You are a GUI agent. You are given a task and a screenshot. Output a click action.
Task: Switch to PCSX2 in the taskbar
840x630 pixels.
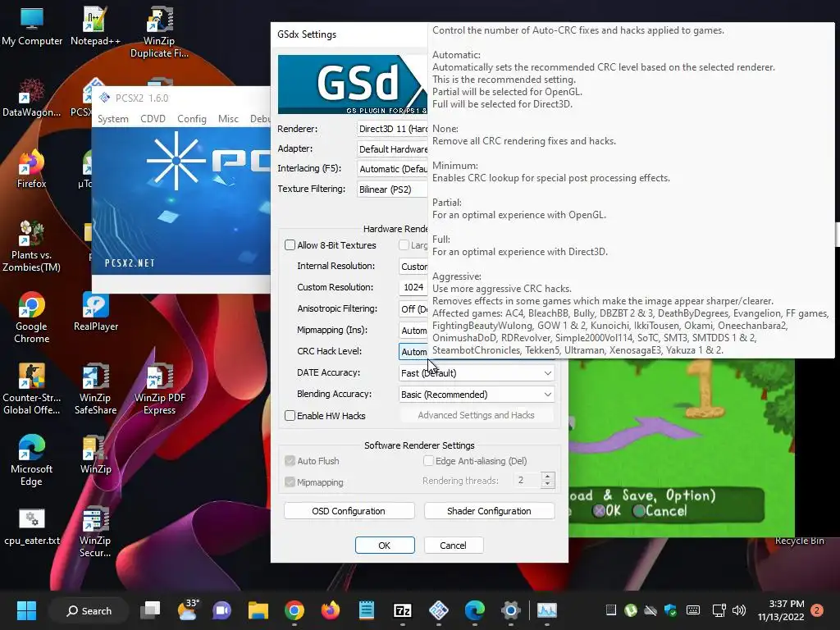click(439, 610)
